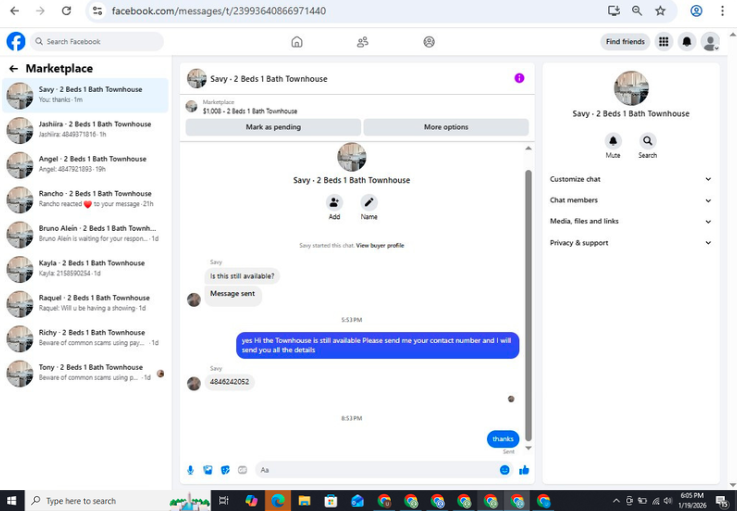Focus the Aa message input field
This screenshot has height=511, width=737.
[384, 470]
